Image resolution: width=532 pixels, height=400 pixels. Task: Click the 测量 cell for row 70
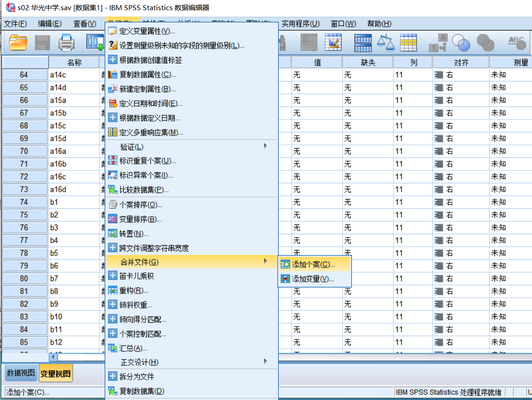[511, 151]
